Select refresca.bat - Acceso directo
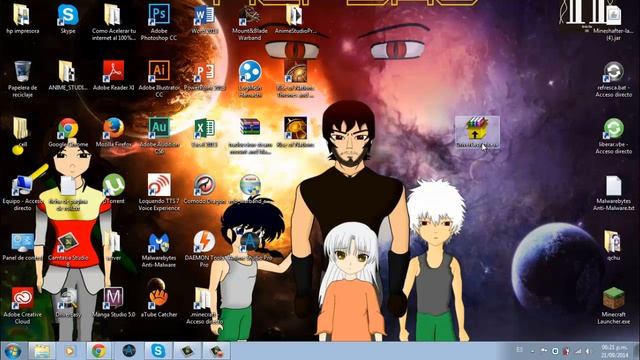 tap(613, 79)
